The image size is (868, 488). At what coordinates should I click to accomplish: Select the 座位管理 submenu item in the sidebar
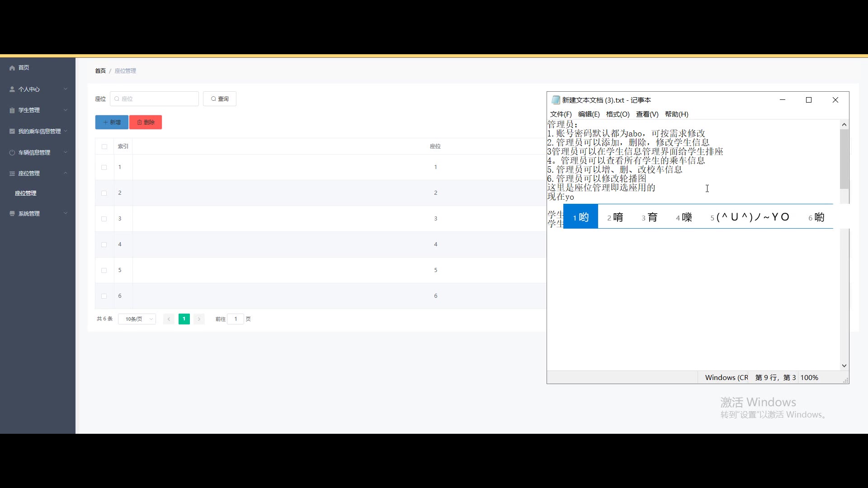pyautogui.click(x=26, y=193)
